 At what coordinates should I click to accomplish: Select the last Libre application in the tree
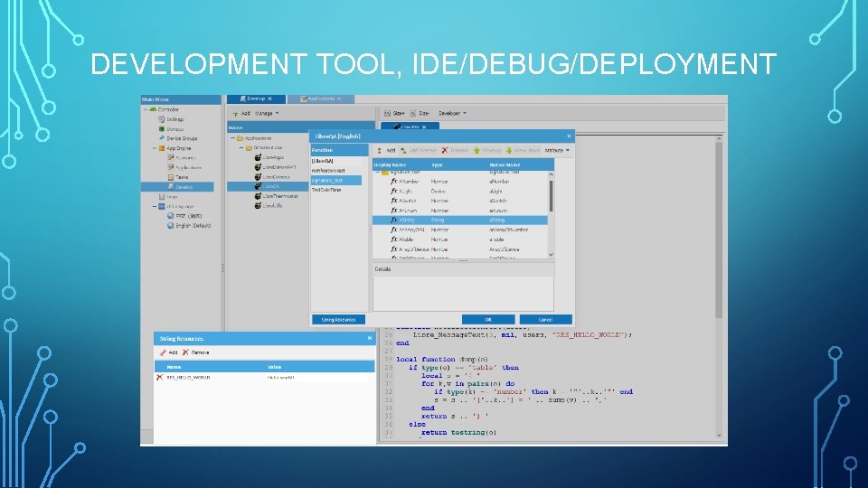(x=269, y=206)
